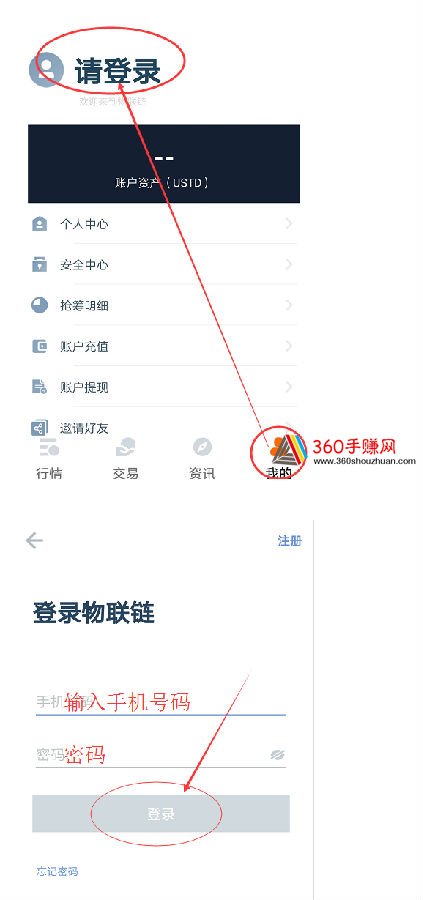Click the share icon for 邀请好友

[x=39, y=428]
